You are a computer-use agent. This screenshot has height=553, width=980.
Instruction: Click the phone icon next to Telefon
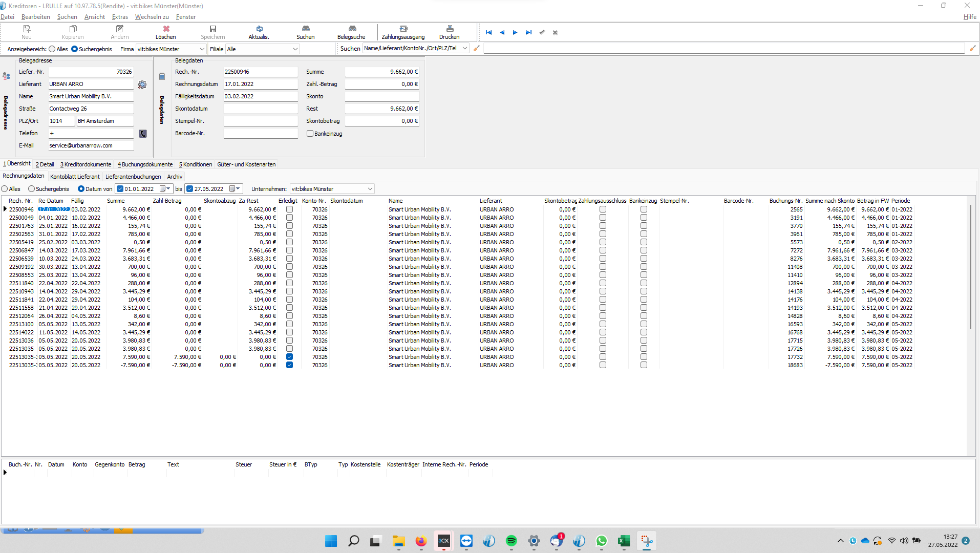(143, 134)
